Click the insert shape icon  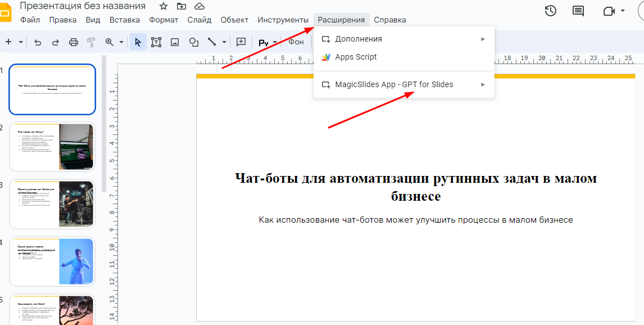(194, 42)
